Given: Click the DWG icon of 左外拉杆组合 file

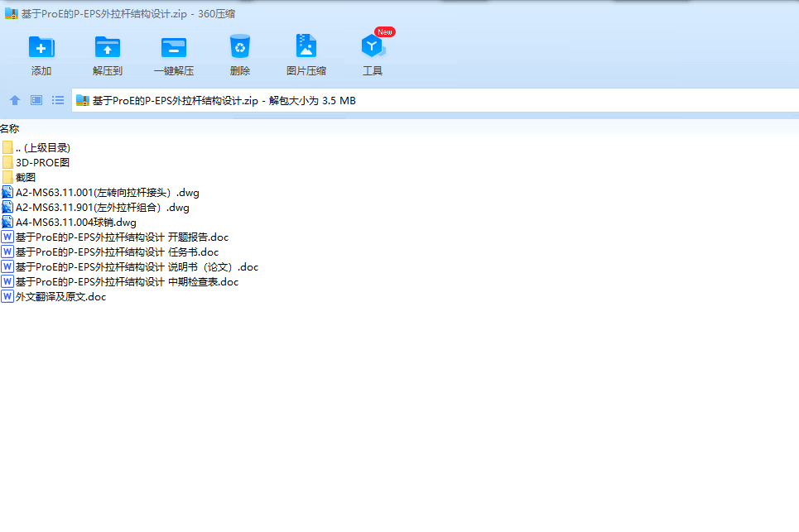Looking at the screenshot, I should (7, 207).
